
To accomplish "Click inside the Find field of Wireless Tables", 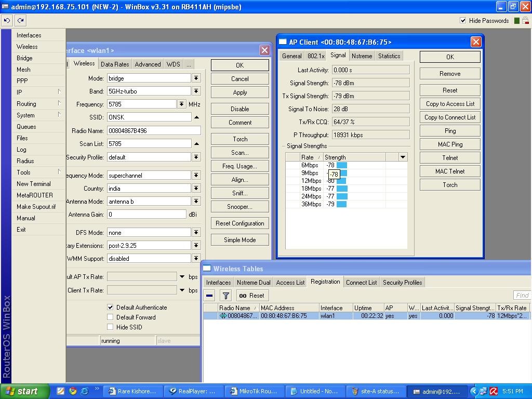I will click(521, 295).
